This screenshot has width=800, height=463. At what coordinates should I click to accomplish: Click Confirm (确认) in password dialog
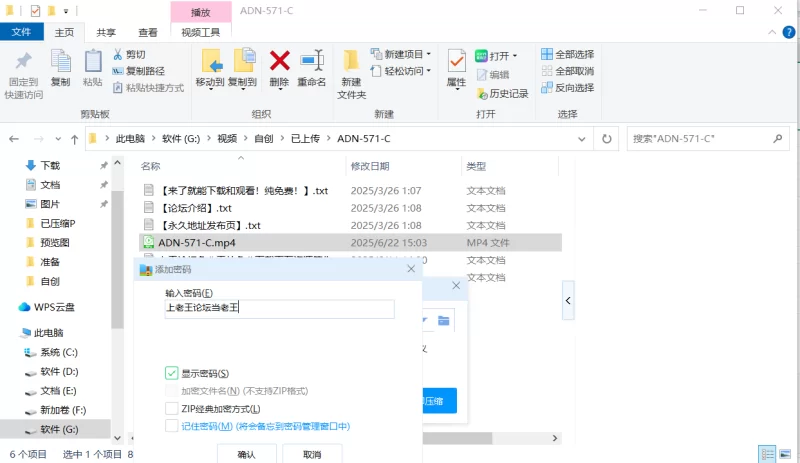[247, 454]
